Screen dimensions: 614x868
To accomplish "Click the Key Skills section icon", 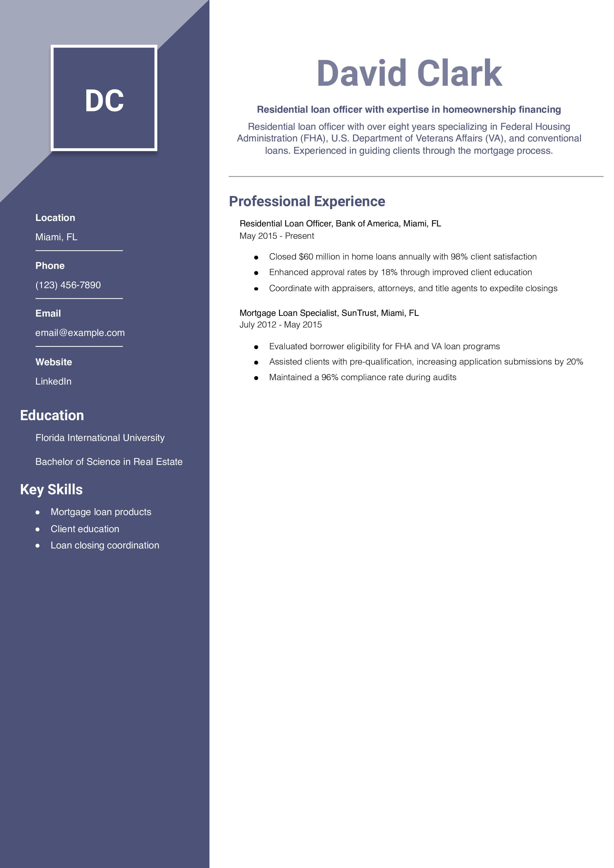I will (x=51, y=491).
